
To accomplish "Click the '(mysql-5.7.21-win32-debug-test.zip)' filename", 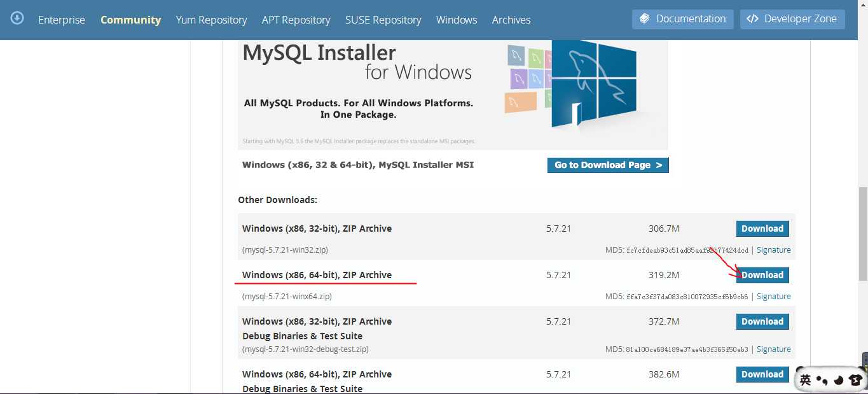I will tap(305, 349).
